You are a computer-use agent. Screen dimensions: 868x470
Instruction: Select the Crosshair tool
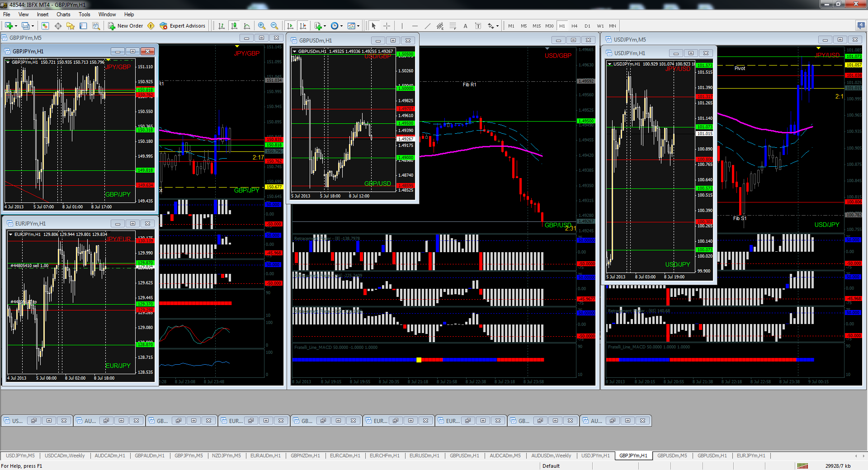(387, 26)
